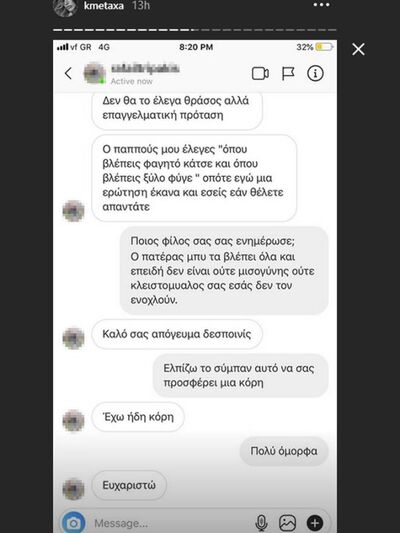Tap the microphone icon to record voice

[261, 523]
